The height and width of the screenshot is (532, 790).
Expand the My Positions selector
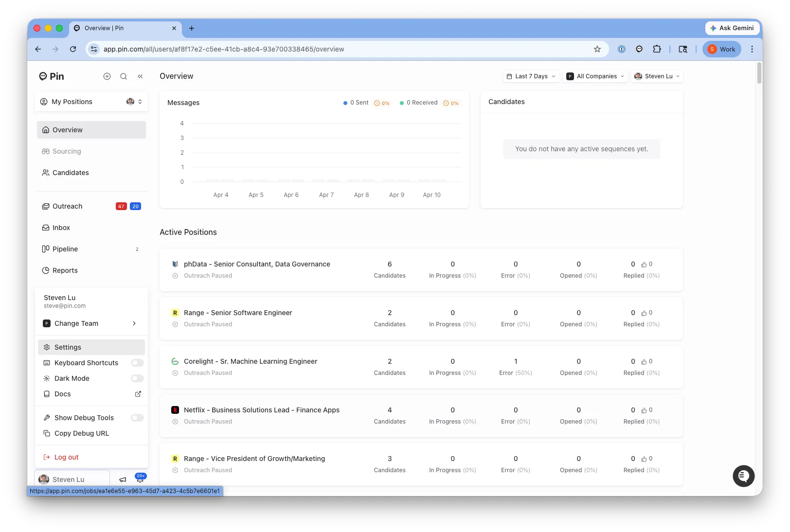(91, 102)
